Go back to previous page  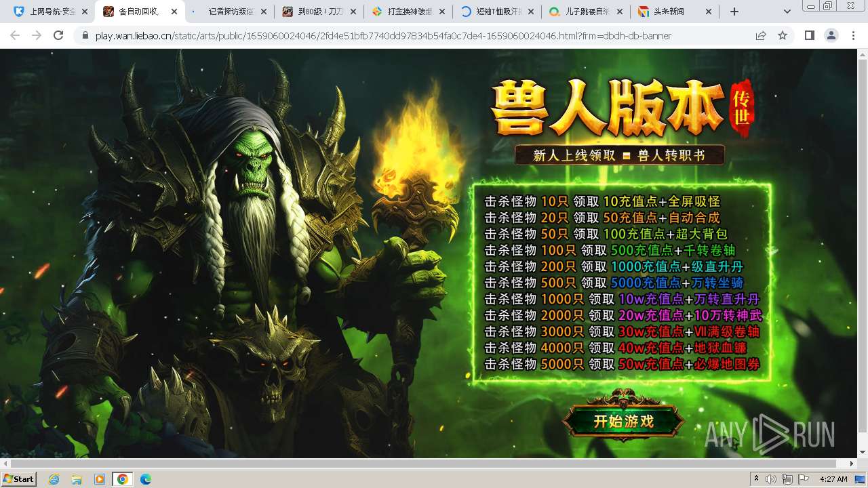click(x=15, y=35)
